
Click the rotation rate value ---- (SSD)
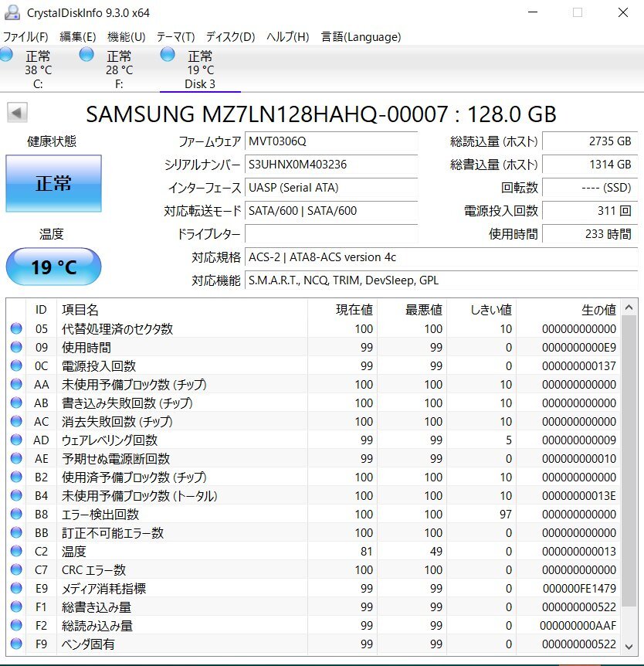(590, 188)
